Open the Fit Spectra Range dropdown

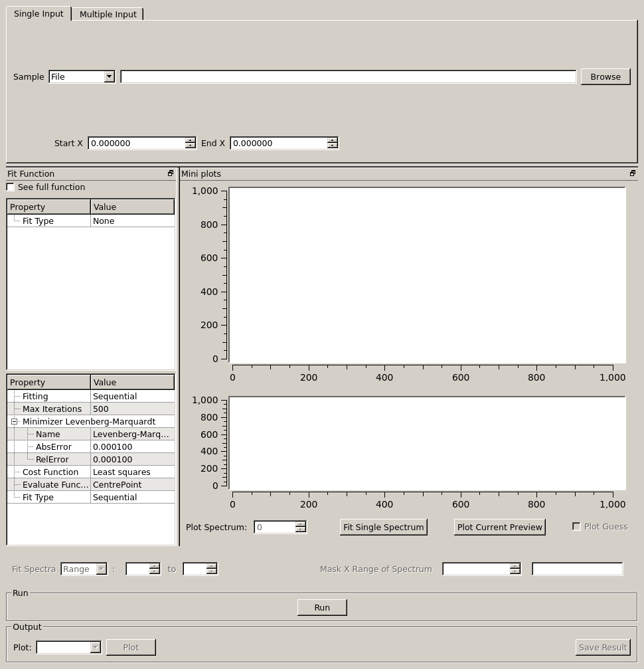(x=101, y=569)
